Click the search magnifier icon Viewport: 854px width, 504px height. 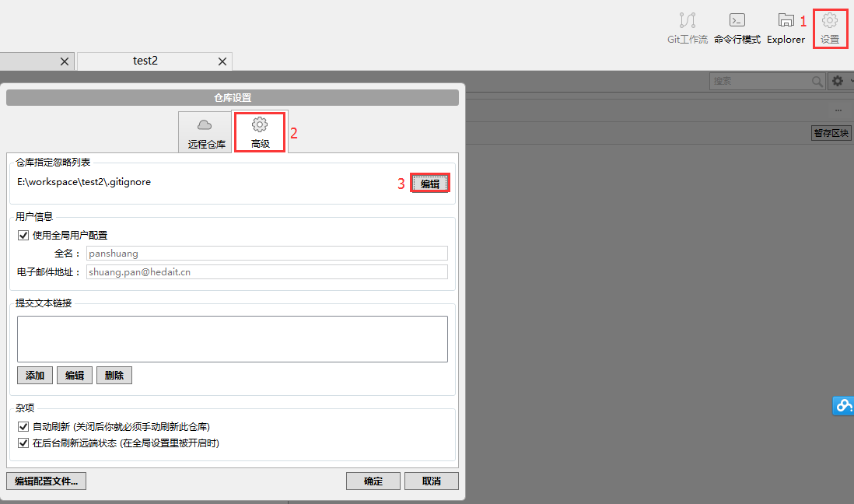coord(817,81)
